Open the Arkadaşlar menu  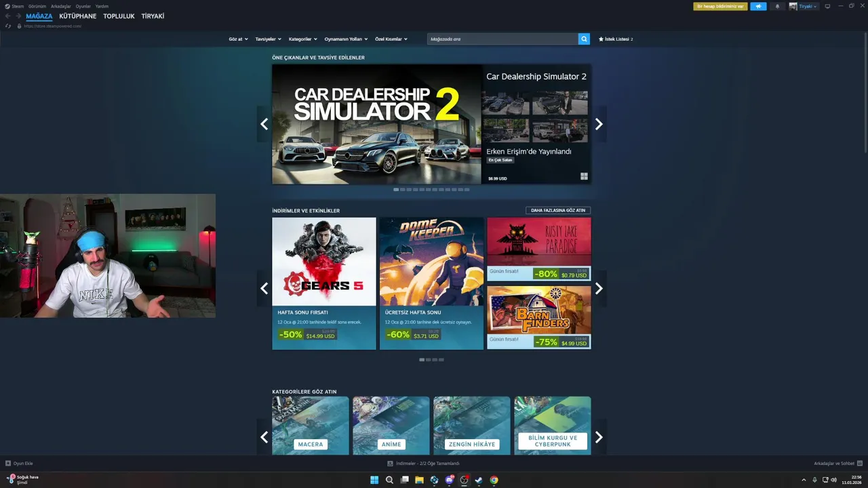pyautogui.click(x=61, y=6)
